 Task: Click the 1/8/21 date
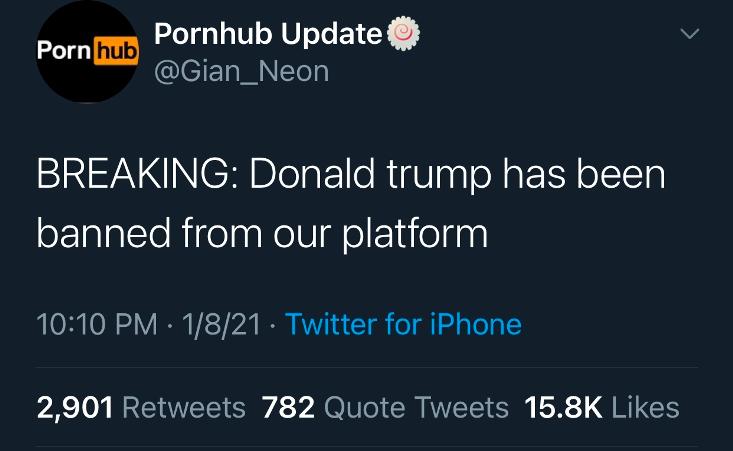(221, 324)
